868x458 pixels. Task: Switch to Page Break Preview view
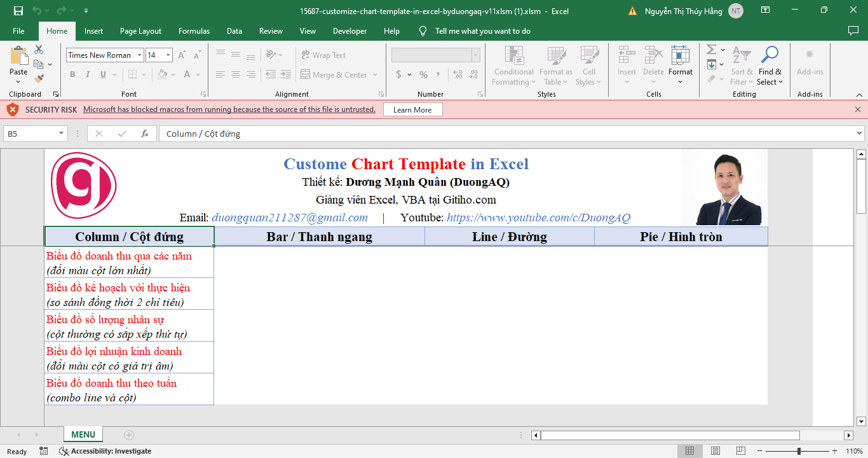pyautogui.click(x=741, y=451)
